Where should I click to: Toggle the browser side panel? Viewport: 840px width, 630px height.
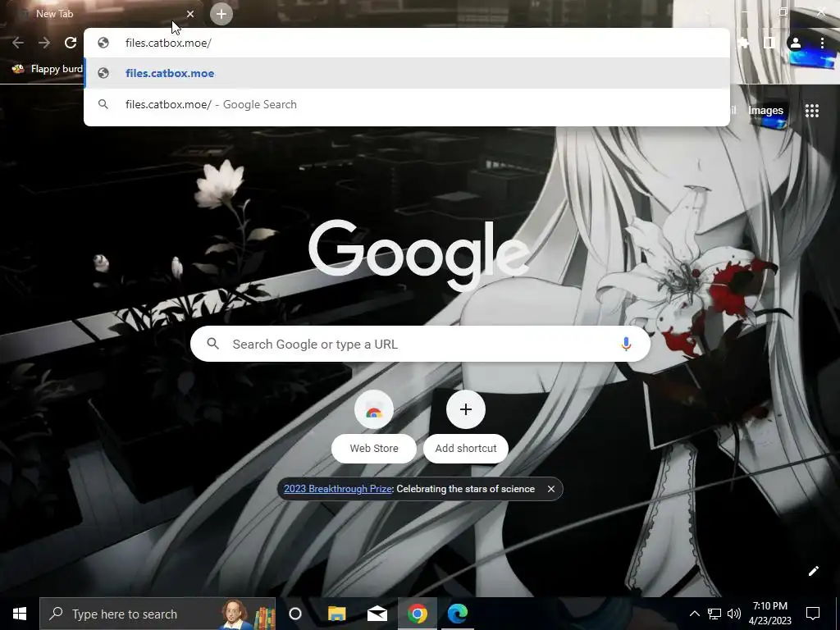click(769, 43)
